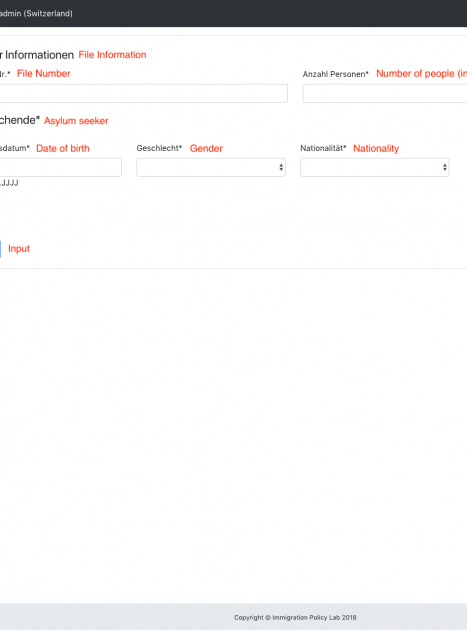
Task: Click the red Input annotation text
Action: (19, 249)
